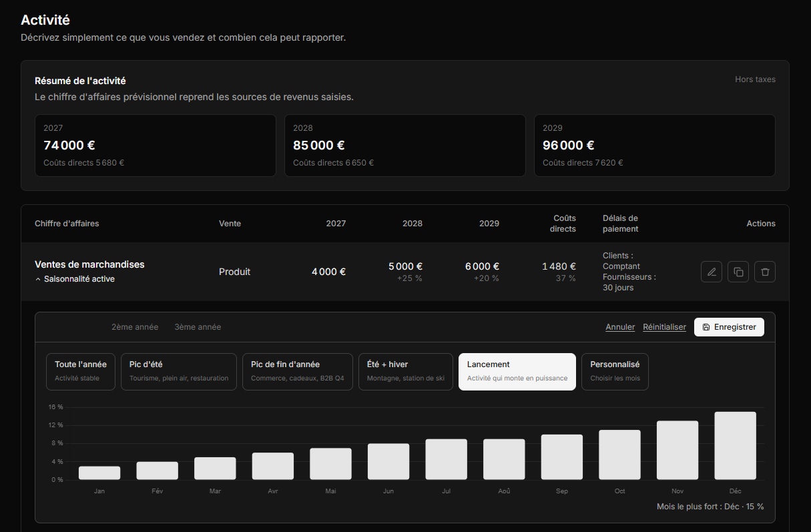Click the Déc bar in the chart

point(736,445)
